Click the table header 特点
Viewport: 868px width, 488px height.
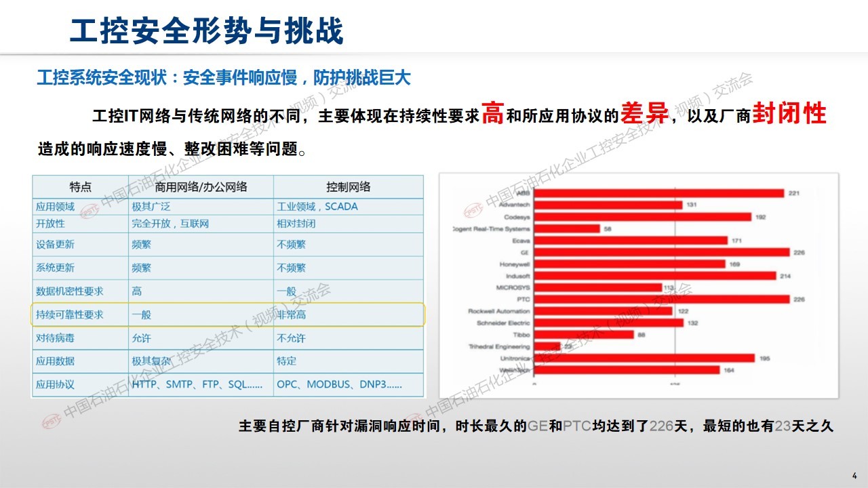[x=80, y=187]
